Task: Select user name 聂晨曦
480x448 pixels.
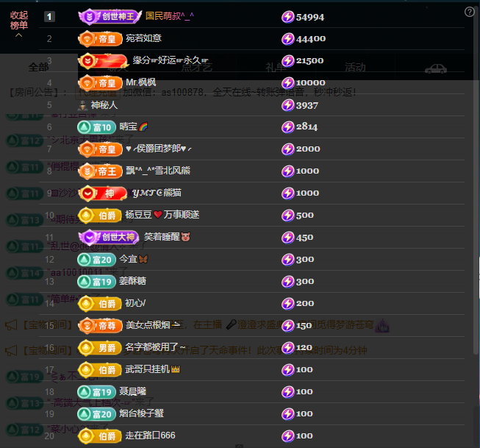Action: [x=132, y=391]
